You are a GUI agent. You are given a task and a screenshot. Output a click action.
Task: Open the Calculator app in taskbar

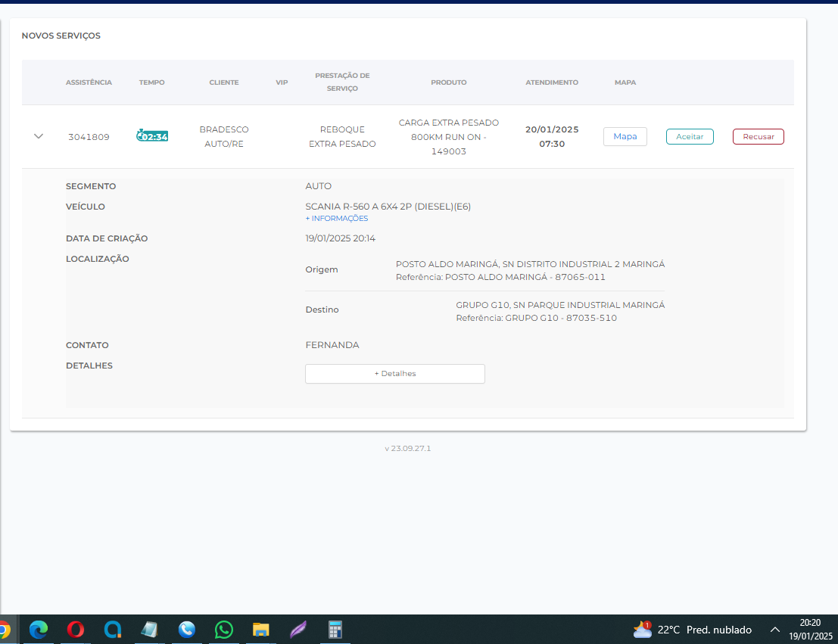pos(335,629)
